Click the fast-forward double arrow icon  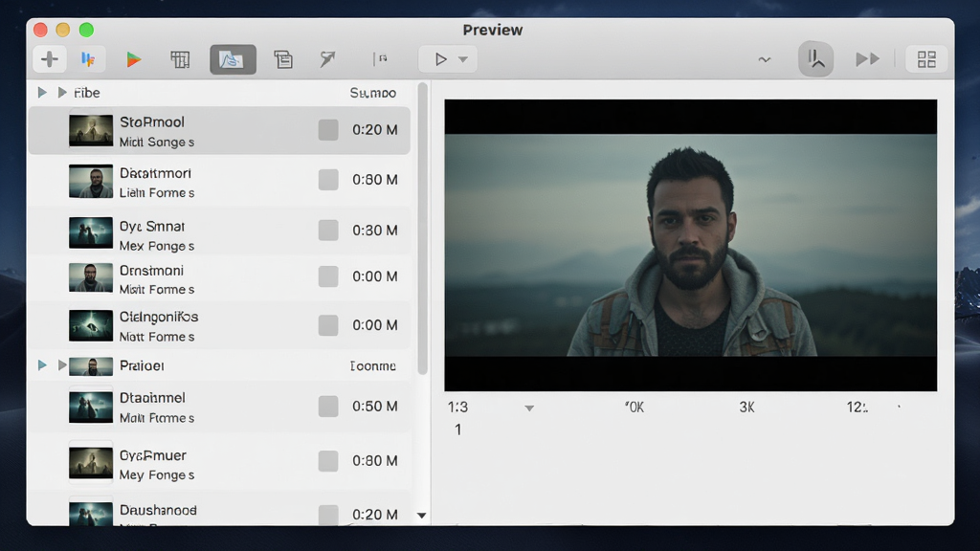pos(867,59)
